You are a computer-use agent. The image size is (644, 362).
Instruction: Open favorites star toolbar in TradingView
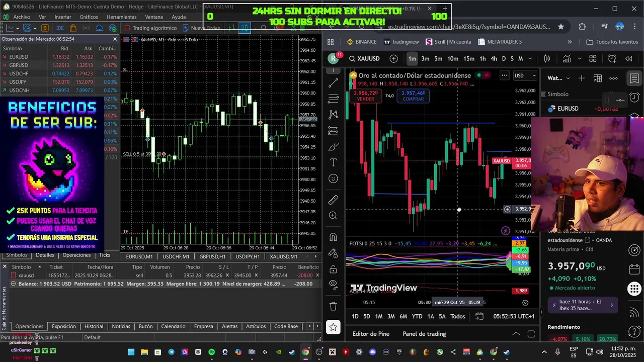point(333,327)
